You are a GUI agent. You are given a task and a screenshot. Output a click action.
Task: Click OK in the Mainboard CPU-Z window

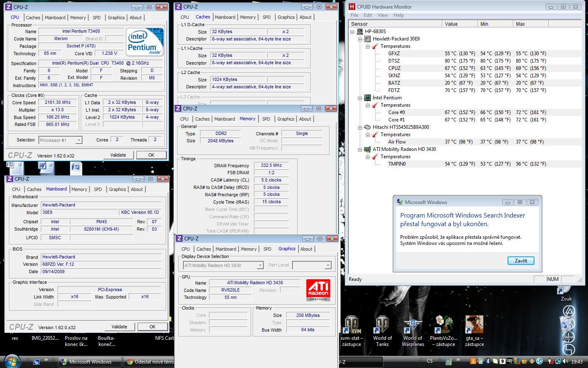coord(152,327)
